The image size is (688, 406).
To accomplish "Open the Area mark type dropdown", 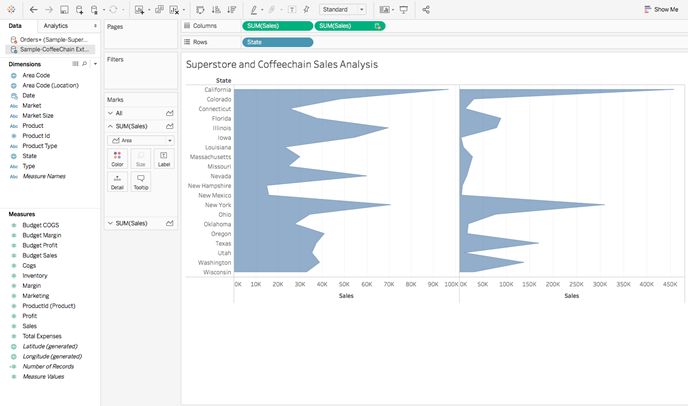I will click(140, 140).
